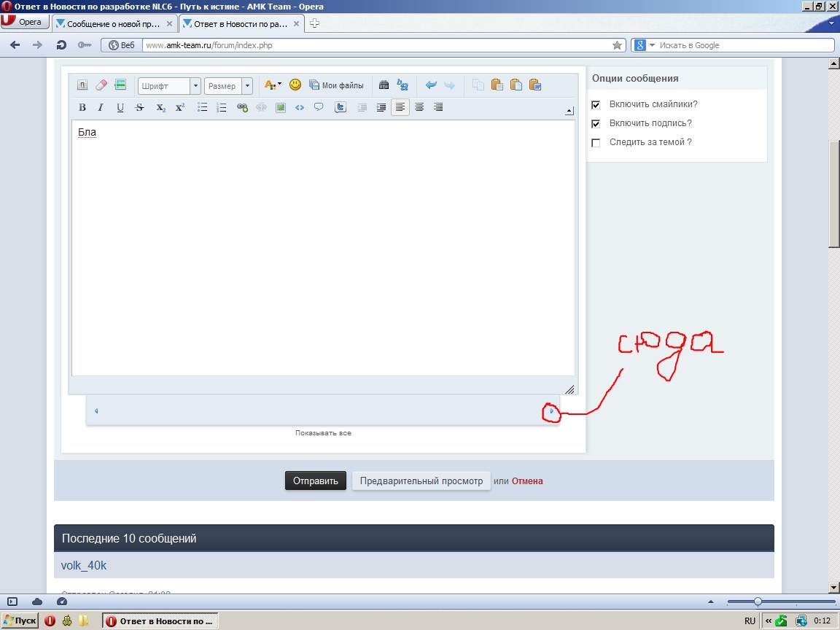The height and width of the screenshot is (630, 840).
Task: Align text right
Action: pyautogui.click(x=438, y=107)
